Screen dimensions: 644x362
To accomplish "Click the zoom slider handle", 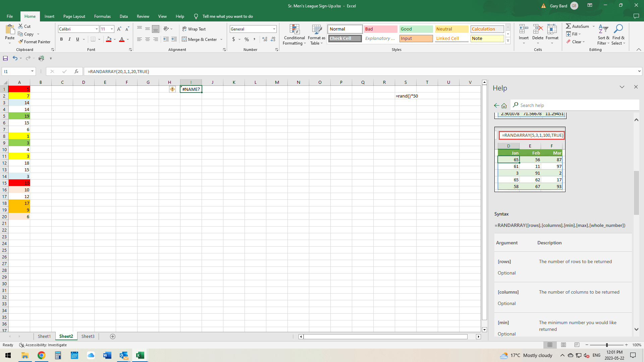I will point(607,345).
